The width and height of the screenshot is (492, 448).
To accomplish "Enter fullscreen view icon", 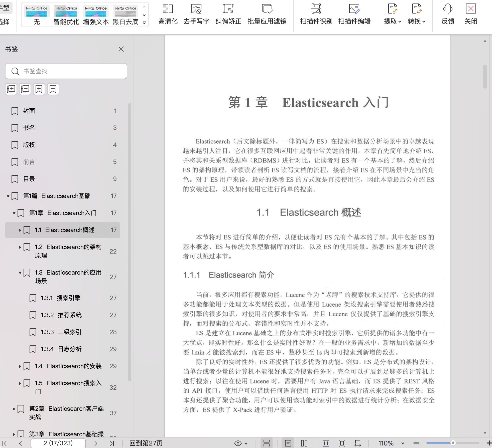I will (x=342, y=443).
